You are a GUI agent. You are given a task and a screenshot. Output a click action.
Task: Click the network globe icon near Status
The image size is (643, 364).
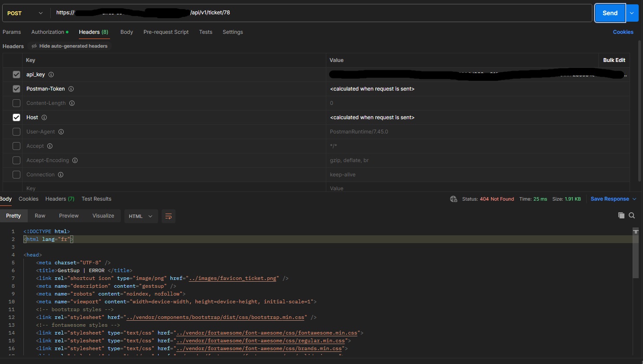point(454,199)
